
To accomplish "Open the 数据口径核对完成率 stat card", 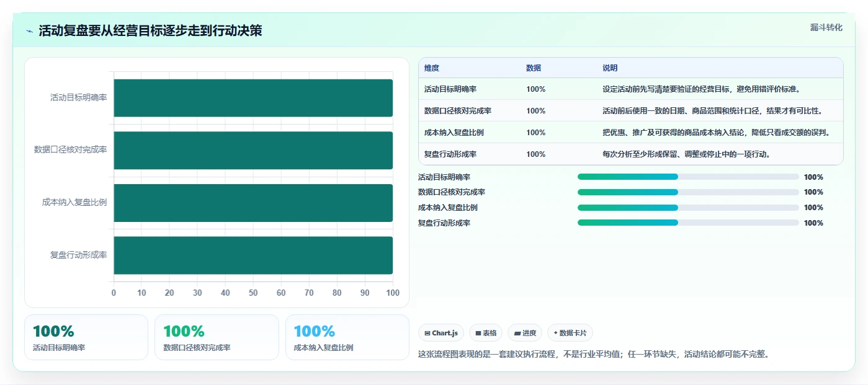I will coord(217,337).
